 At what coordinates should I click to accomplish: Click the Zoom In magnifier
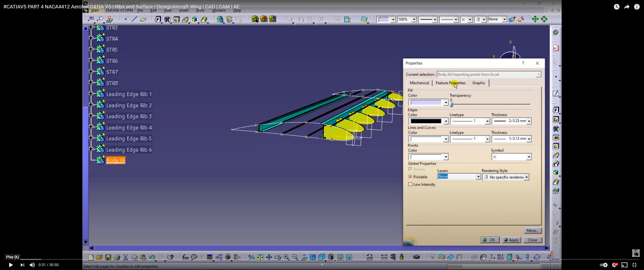point(287,257)
